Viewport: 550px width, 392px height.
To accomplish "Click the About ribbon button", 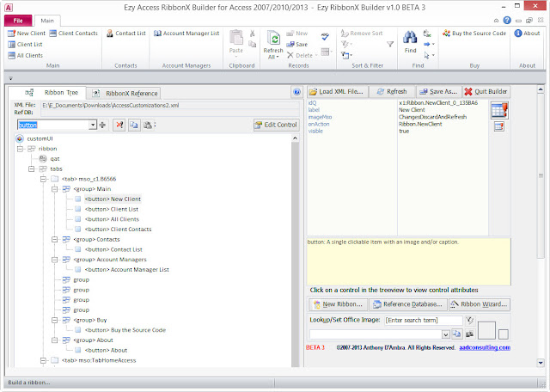I will [527, 34].
